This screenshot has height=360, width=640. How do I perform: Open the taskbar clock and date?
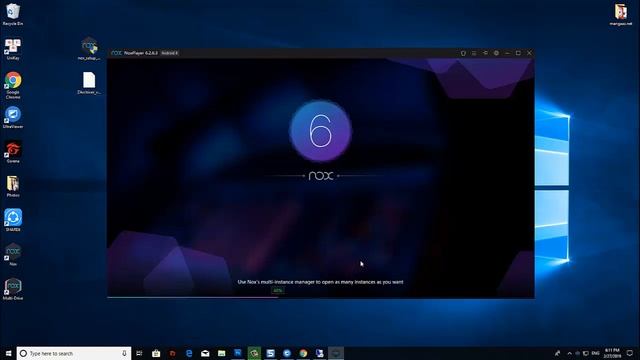pos(612,353)
